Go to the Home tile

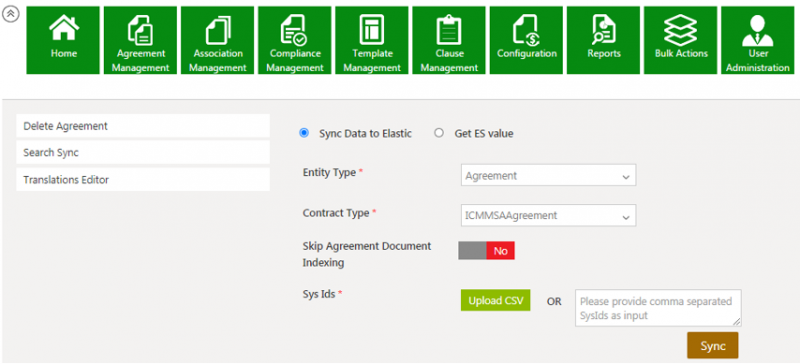(x=63, y=40)
